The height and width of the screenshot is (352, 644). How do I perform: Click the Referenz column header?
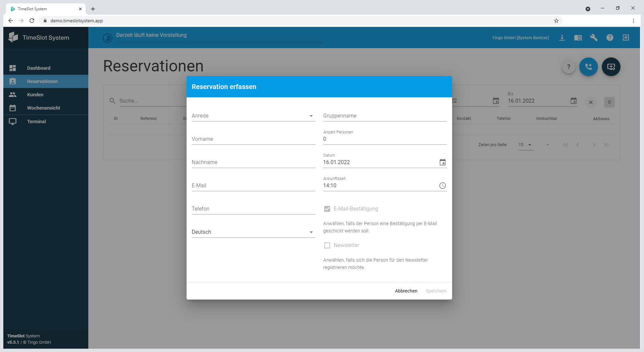pyautogui.click(x=148, y=119)
